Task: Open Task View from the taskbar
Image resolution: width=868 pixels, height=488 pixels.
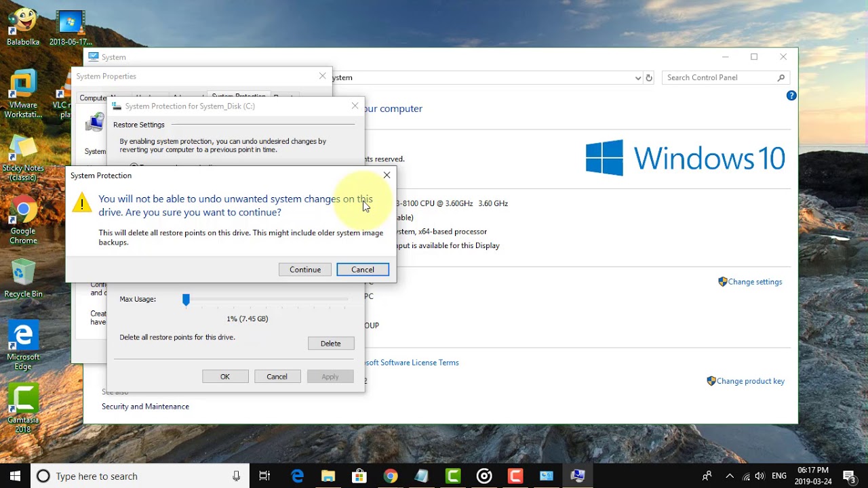Action: pyautogui.click(x=264, y=476)
